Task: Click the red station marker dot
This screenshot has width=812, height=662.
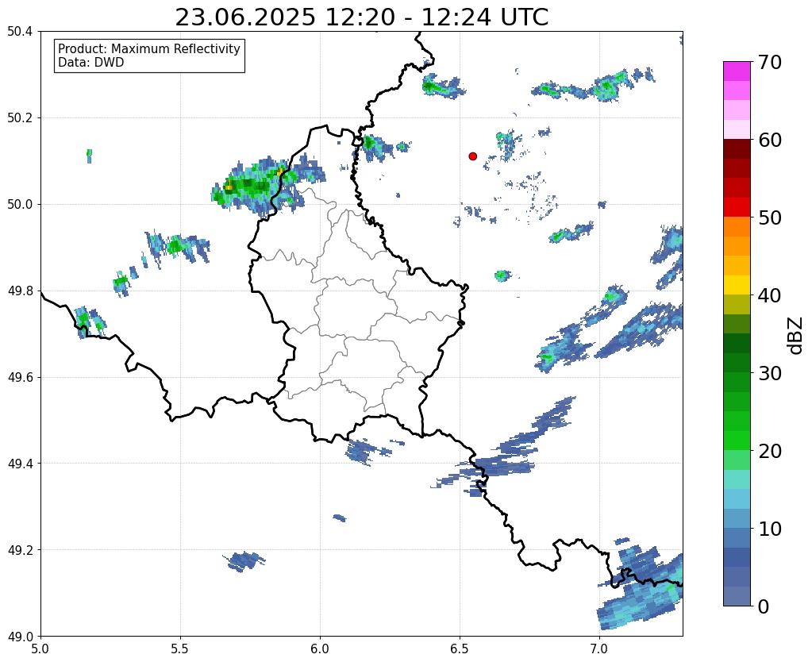Action: 472,156
